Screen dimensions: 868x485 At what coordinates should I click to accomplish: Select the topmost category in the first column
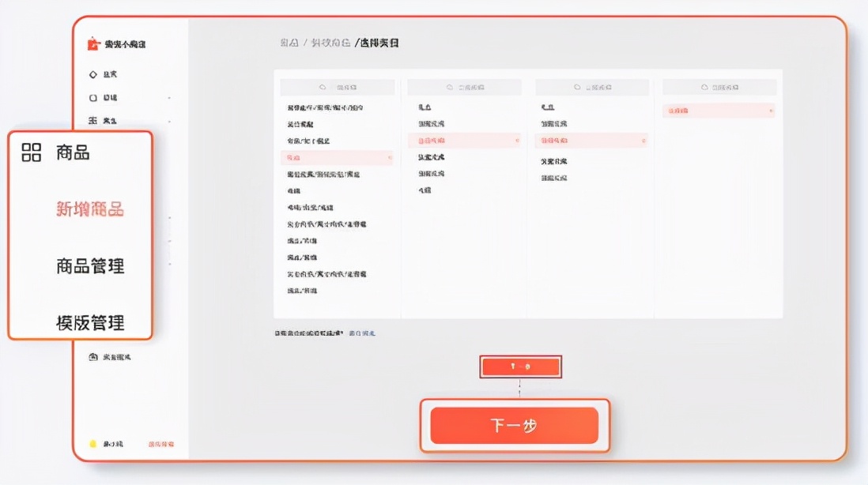click(x=325, y=108)
